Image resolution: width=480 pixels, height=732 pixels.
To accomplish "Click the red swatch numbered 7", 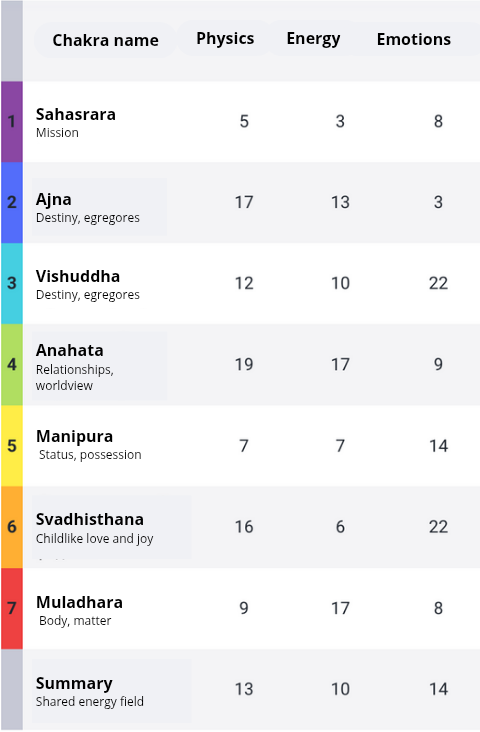I will 12,608.
